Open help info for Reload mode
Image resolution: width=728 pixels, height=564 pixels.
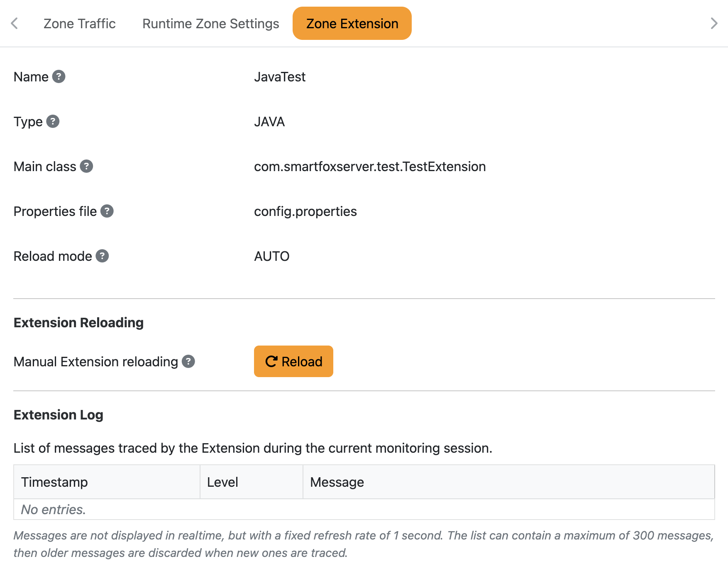coord(102,256)
